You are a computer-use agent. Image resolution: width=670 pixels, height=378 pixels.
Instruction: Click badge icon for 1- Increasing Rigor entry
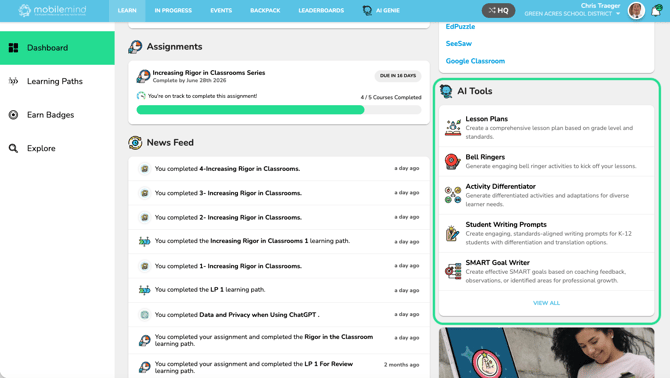144,266
